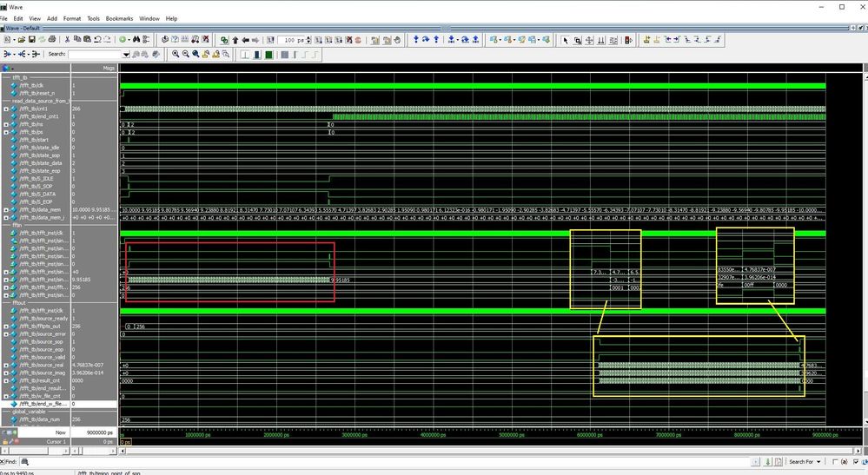Click the Search For button at bottom

pos(801,462)
